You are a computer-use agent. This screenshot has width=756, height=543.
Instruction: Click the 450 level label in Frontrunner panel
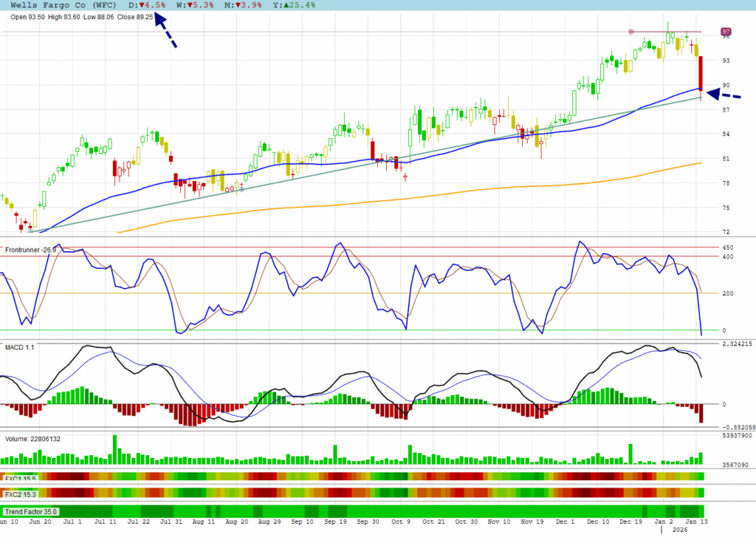coord(726,247)
